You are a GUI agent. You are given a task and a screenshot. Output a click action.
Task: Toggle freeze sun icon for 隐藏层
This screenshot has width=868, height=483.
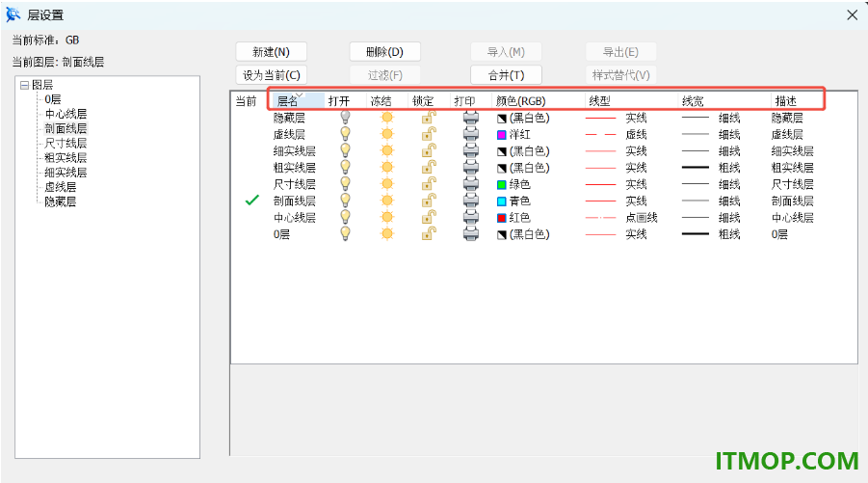coord(387,118)
